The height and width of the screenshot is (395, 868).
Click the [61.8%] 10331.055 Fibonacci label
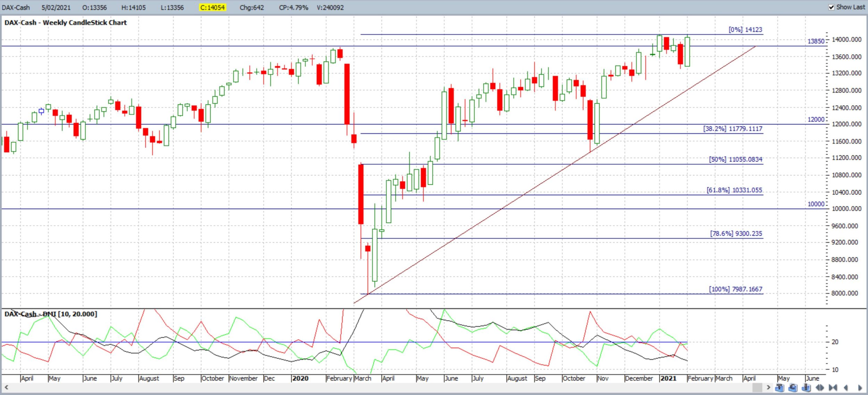(734, 190)
